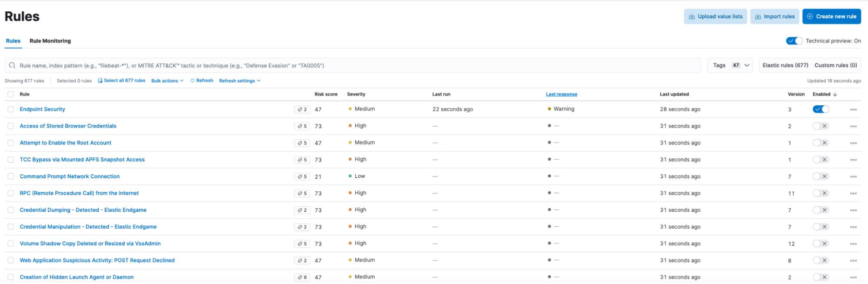Open actions menu for Endpoint Security row

(853, 110)
